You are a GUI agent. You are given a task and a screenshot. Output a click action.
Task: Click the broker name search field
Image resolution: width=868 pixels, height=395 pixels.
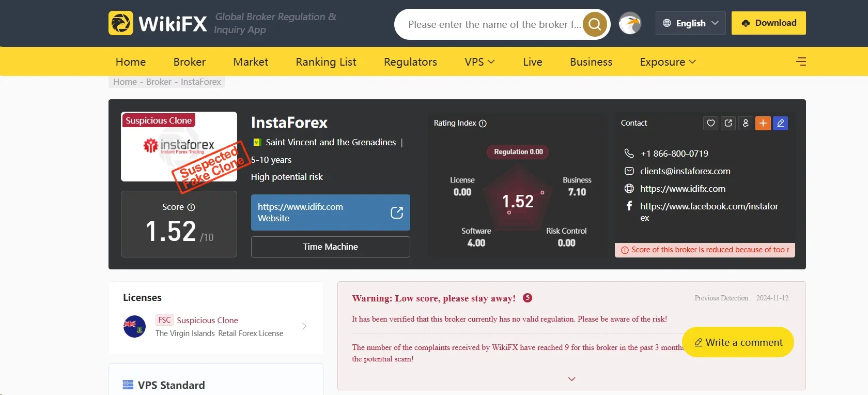[494, 24]
